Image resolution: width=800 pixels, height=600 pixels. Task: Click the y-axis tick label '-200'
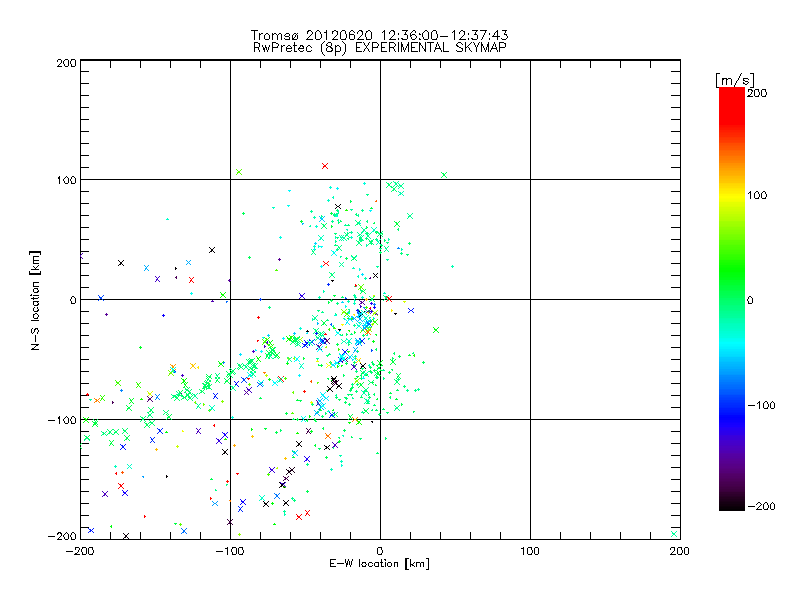click(62, 536)
